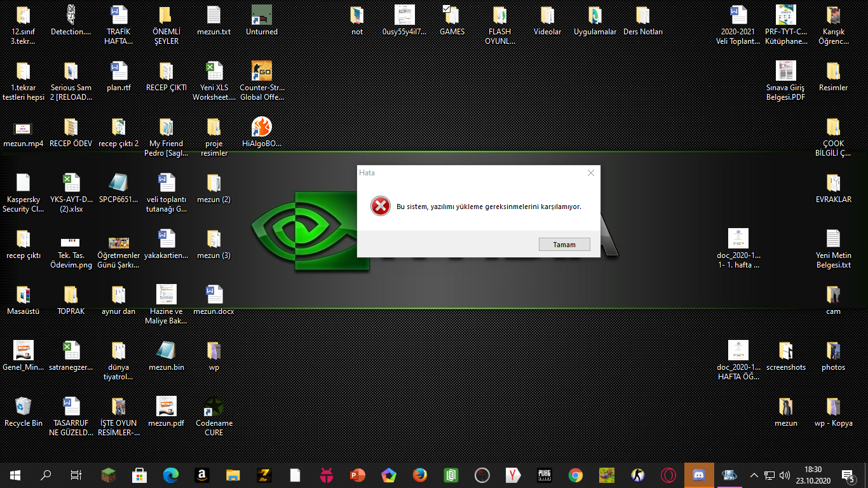The height and width of the screenshot is (488, 868).
Task: Open the Windows Start menu
Action: [x=15, y=475]
